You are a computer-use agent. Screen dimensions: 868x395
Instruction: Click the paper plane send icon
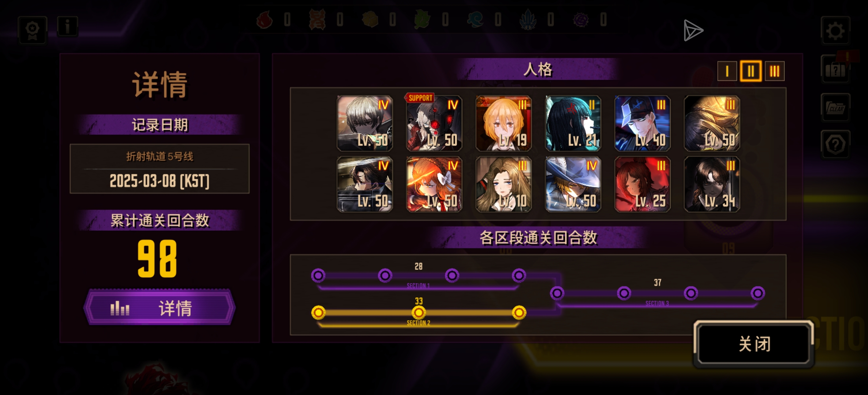[x=693, y=30]
